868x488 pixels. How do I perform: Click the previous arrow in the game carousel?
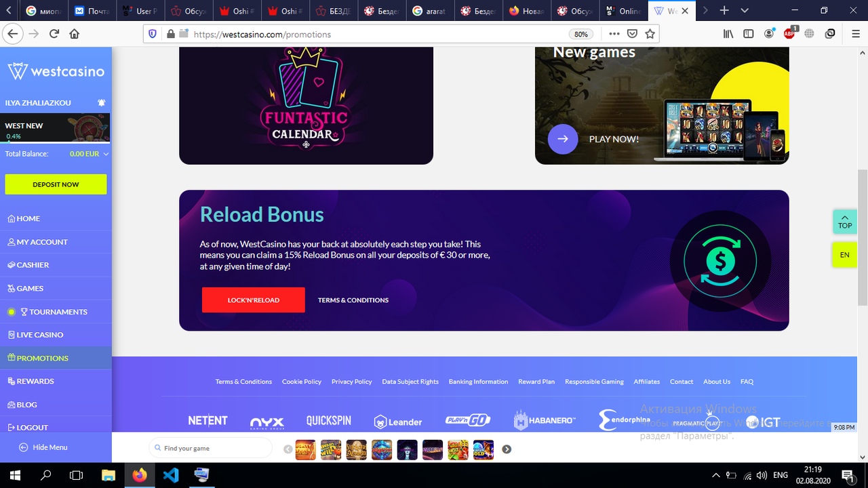click(x=288, y=449)
